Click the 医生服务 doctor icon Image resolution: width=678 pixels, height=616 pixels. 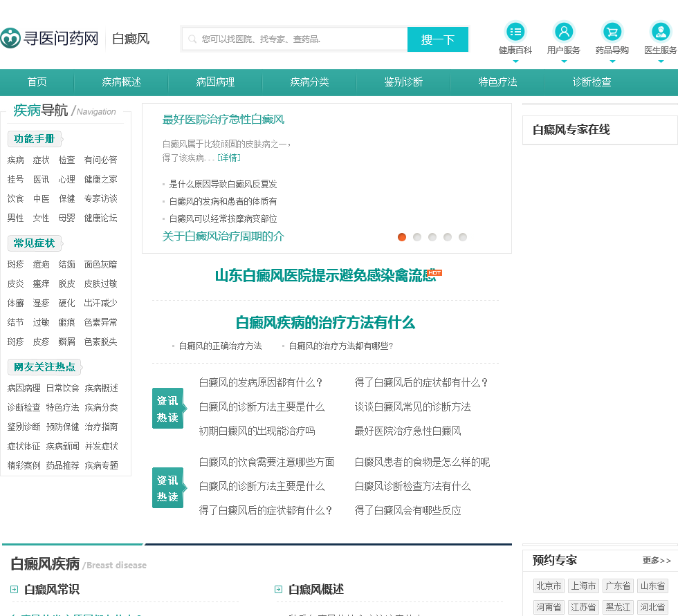[661, 32]
